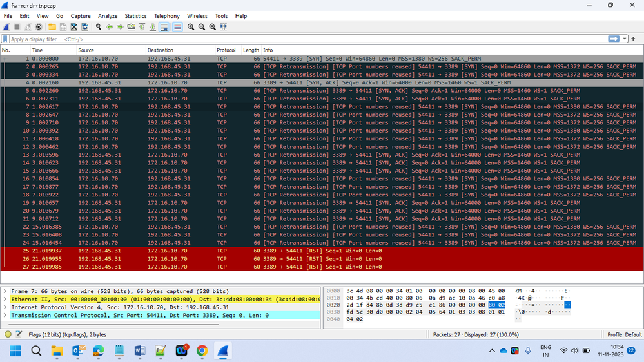Click the Reload capture file icon
Image resolution: width=644 pixels, height=362 pixels.
pos(84,27)
